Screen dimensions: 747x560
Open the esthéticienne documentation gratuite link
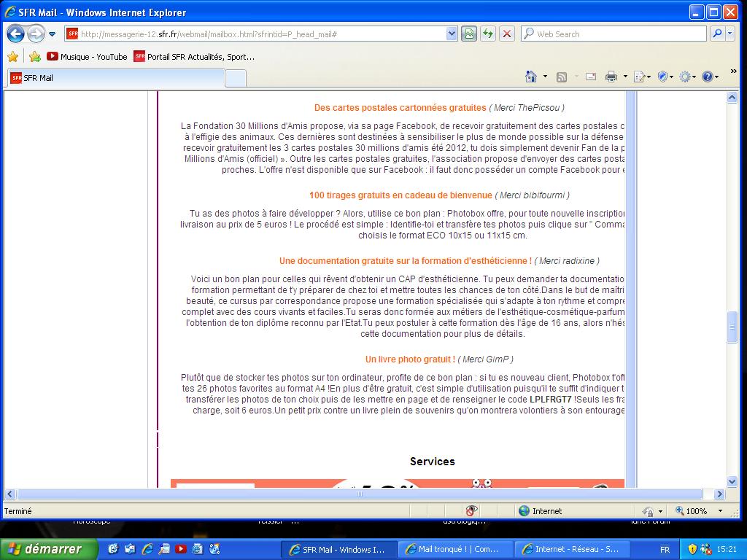pyautogui.click(x=406, y=261)
